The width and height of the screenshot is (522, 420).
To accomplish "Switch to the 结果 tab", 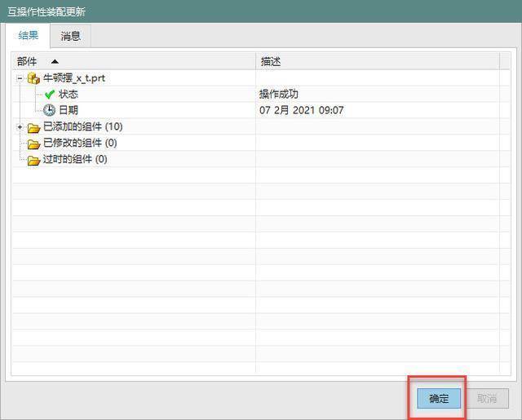I will pyautogui.click(x=29, y=35).
